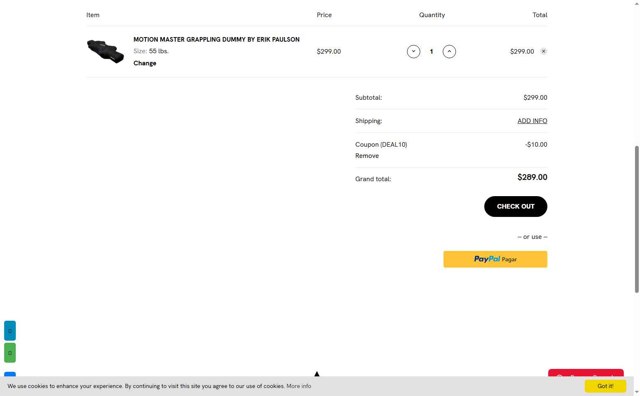Click the green floating side widget icon

click(10, 353)
